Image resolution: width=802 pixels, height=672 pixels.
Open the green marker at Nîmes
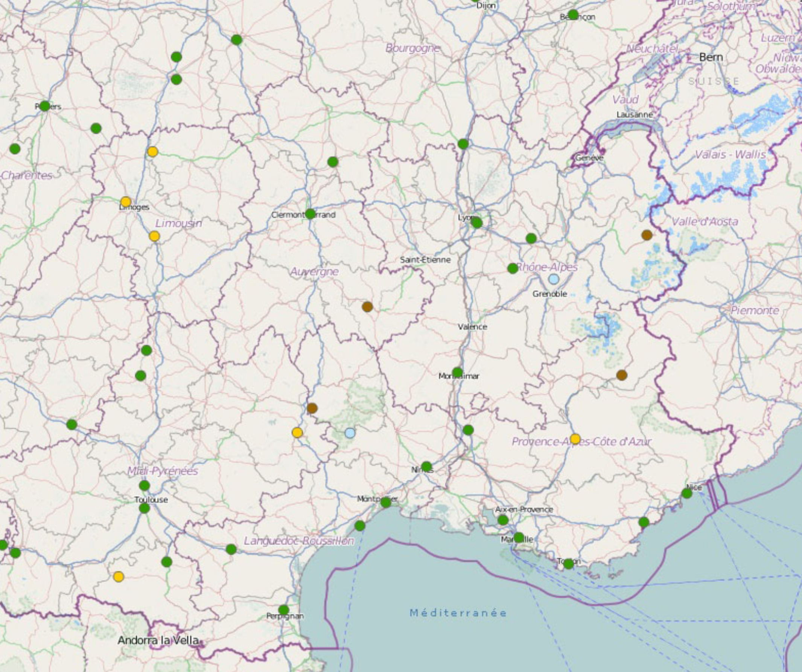coord(426,466)
